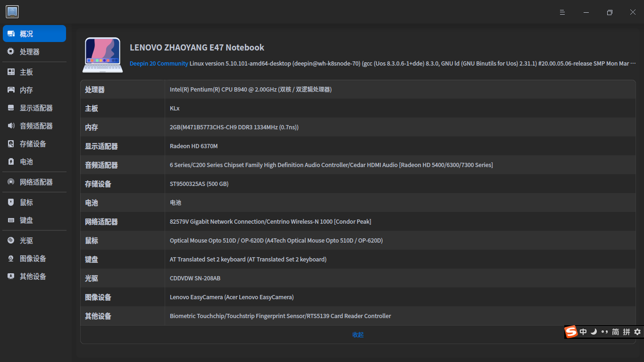Open the 主板 motherboard sidebar icon
Viewport: 644px width, 362px height.
11,72
